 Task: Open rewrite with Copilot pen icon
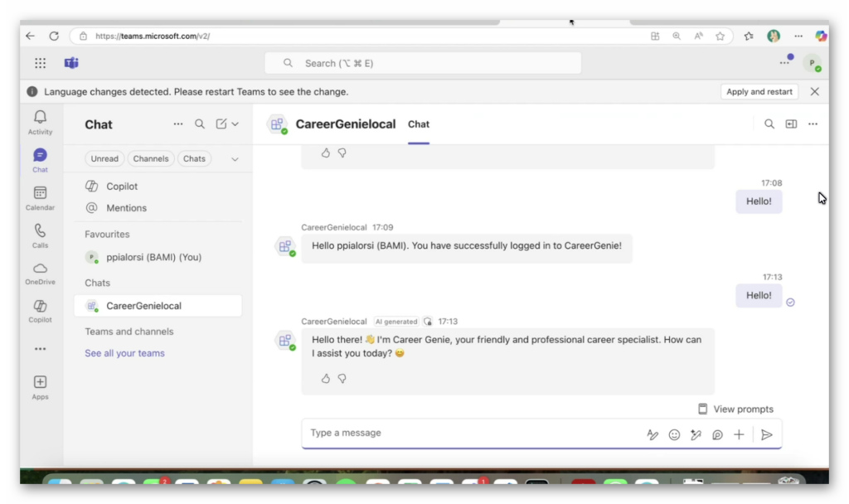[x=696, y=434]
